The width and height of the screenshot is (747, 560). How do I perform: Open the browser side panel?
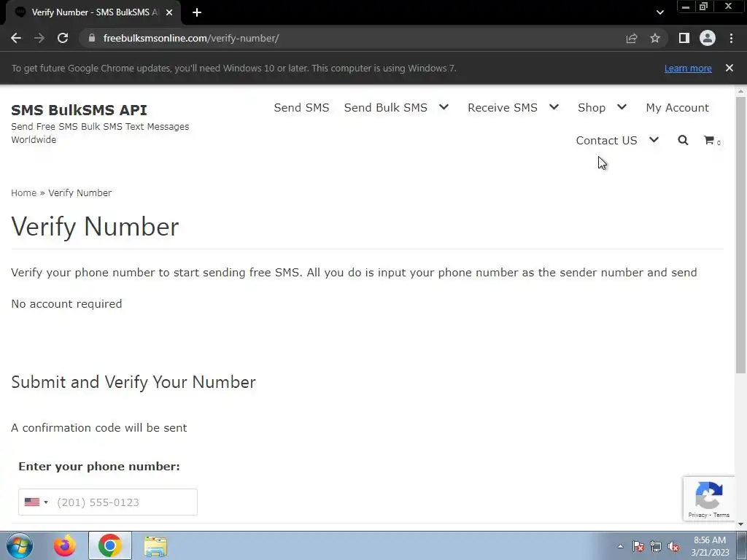pyautogui.click(x=684, y=38)
